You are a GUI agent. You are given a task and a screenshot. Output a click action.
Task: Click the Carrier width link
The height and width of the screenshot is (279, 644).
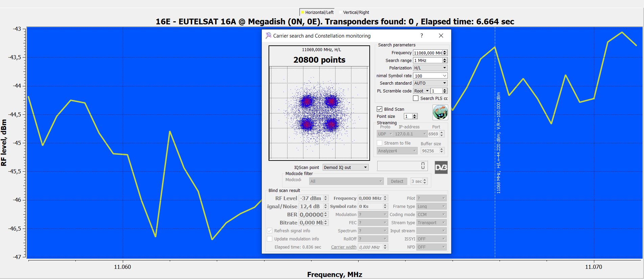click(344, 247)
